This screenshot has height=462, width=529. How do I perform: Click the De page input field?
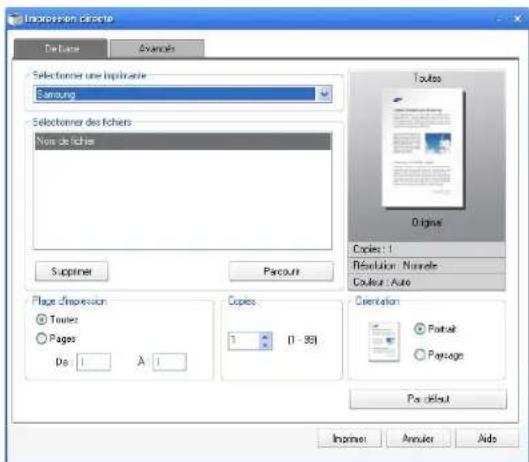94,362
